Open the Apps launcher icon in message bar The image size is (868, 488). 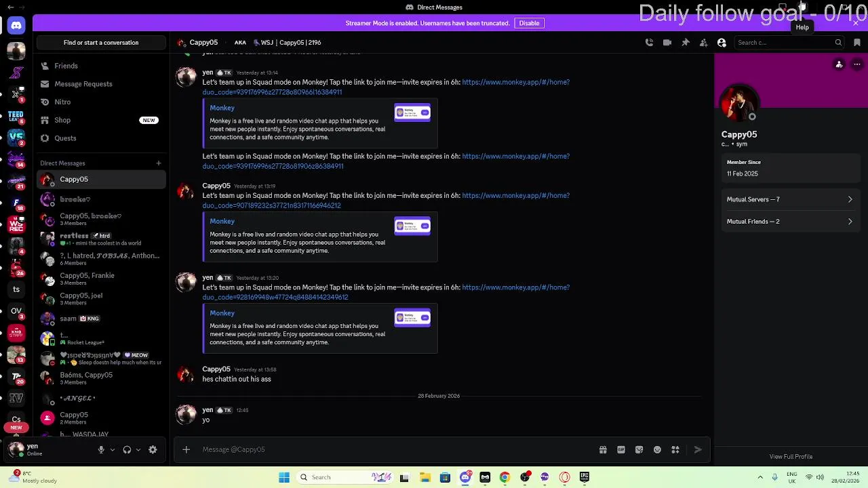pyautogui.click(x=675, y=449)
